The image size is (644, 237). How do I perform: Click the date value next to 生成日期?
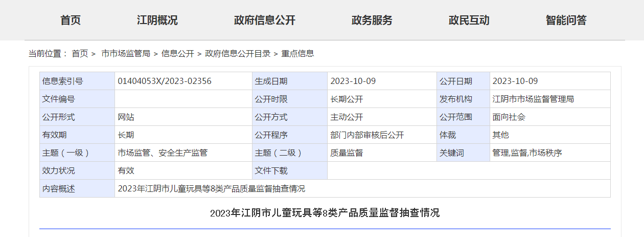pyautogui.click(x=353, y=81)
